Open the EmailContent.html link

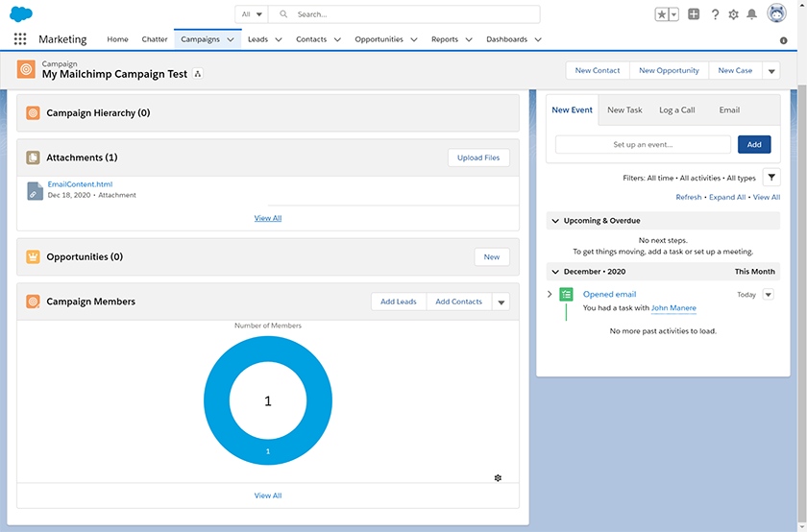point(80,184)
